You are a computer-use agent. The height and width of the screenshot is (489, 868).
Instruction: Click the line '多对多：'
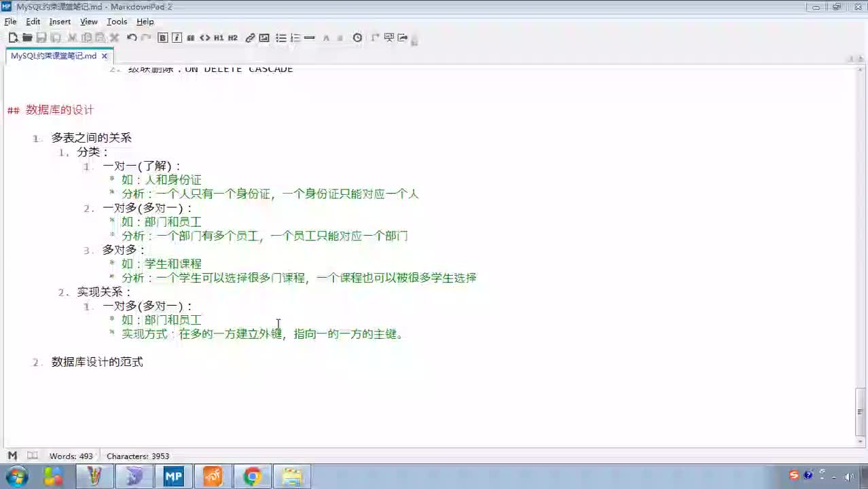(x=124, y=250)
